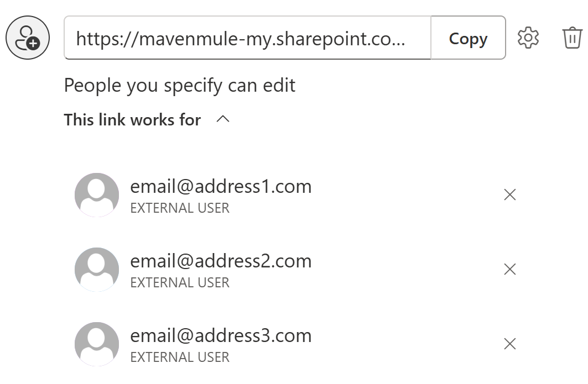Open link settings via gear icon

pyautogui.click(x=528, y=38)
